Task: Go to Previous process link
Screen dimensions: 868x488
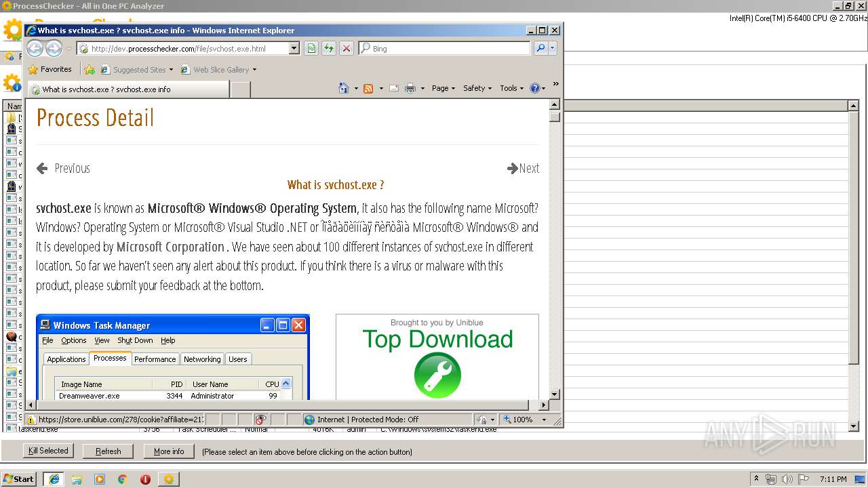Action: [x=63, y=168]
